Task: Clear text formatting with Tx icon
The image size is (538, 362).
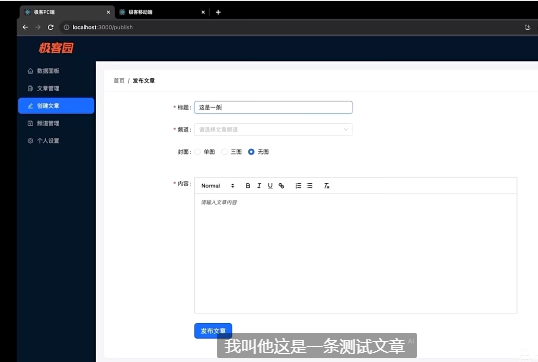Action: pos(327,186)
